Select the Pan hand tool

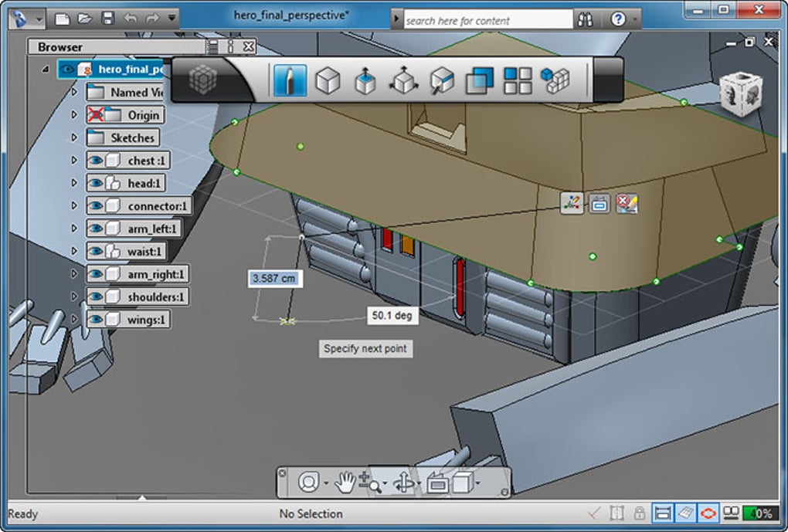click(345, 483)
